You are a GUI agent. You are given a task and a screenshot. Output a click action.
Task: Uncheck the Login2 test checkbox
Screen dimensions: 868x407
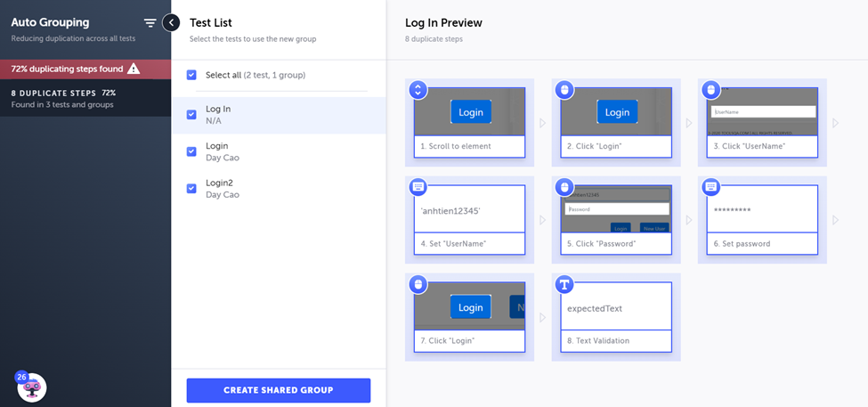[x=191, y=188]
